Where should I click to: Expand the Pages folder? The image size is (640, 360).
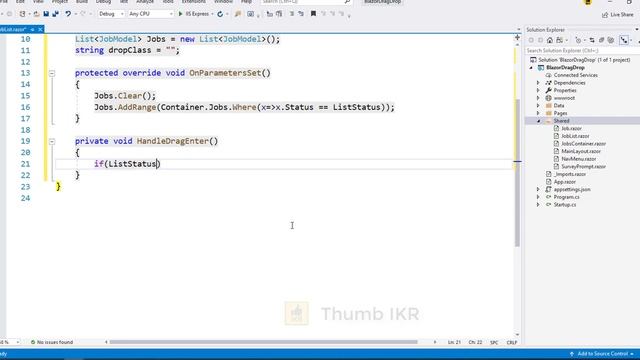tap(538, 113)
